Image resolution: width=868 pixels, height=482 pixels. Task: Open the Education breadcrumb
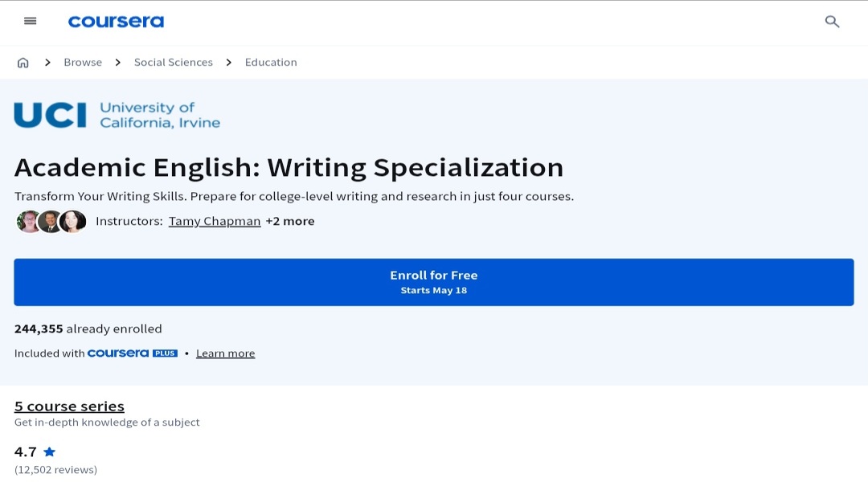click(271, 62)
